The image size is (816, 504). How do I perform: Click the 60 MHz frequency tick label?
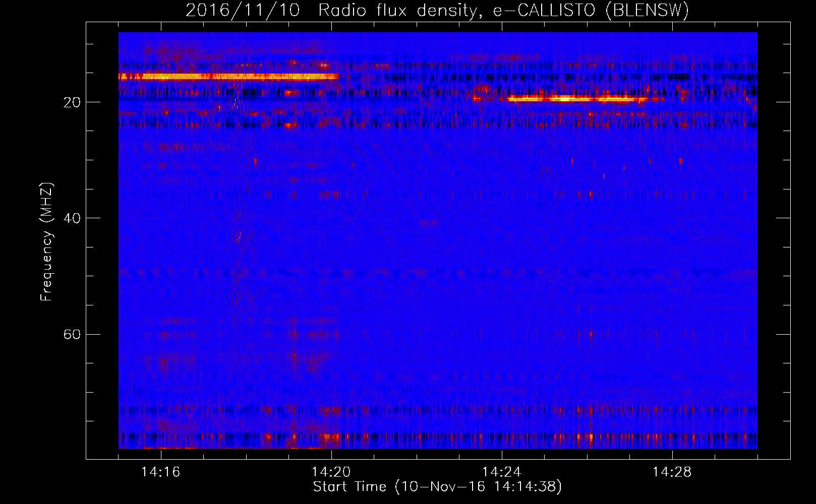click(x=72, y=334)
